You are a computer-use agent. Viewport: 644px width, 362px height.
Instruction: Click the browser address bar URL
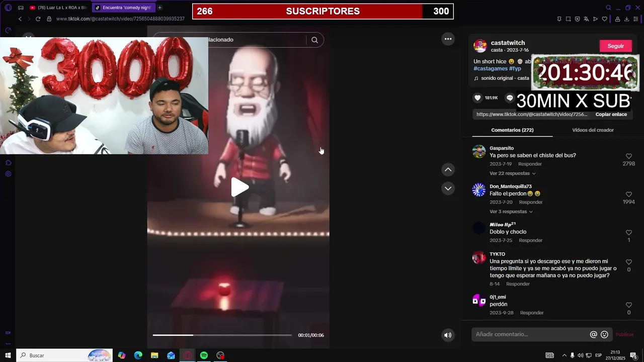[x=120, y=19]
